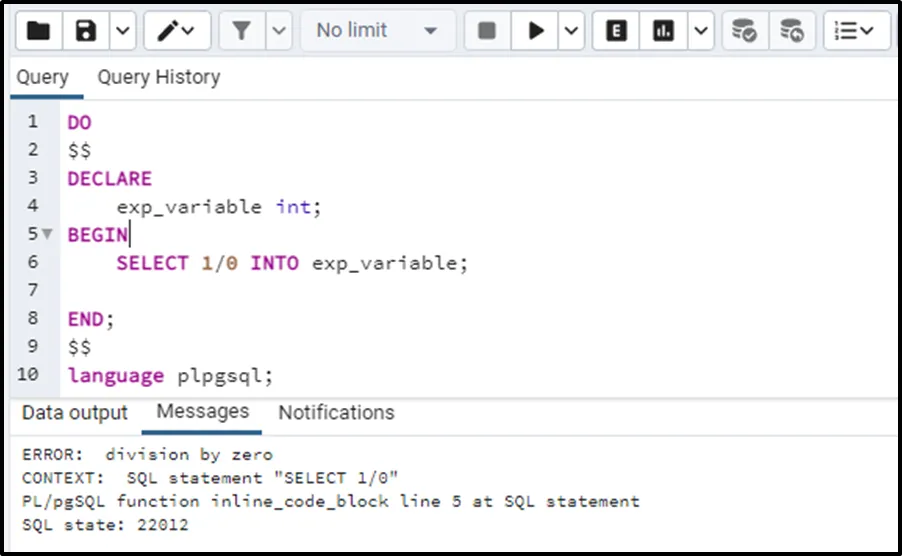Expand the dropdown arrow beside the Execute icon
Image resolution: width=902 pixels, height=556 pixels.
[571, 31]
